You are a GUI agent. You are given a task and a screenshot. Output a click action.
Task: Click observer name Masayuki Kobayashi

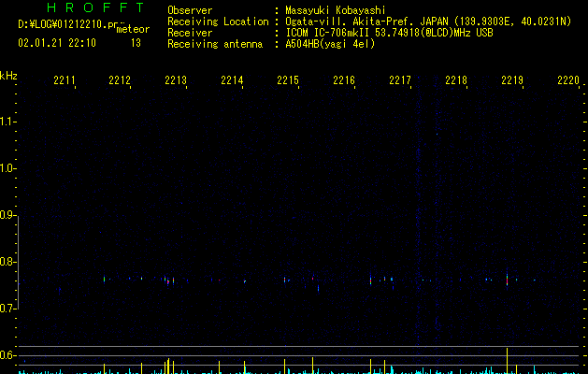(336, 10)
